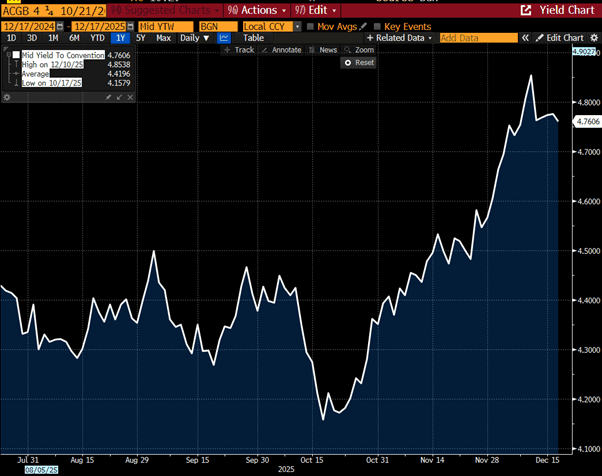Click the 4.9027 axis cursor label
This screenshot has width=602, height=476.
click(x=584, y=51)
